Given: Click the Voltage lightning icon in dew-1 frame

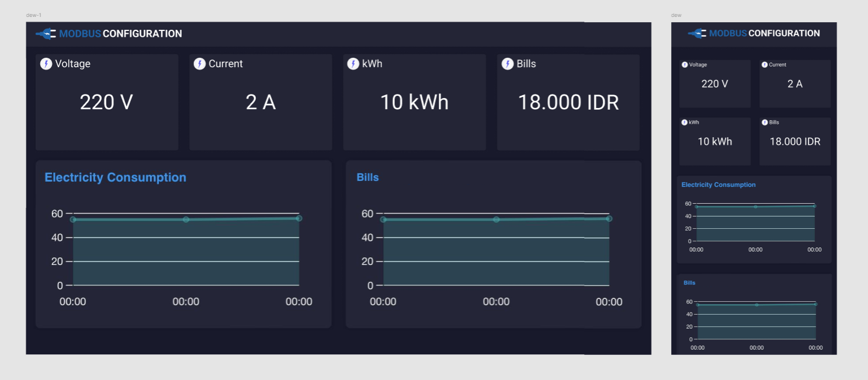Looking at the screenshot, I should (46, 64).
